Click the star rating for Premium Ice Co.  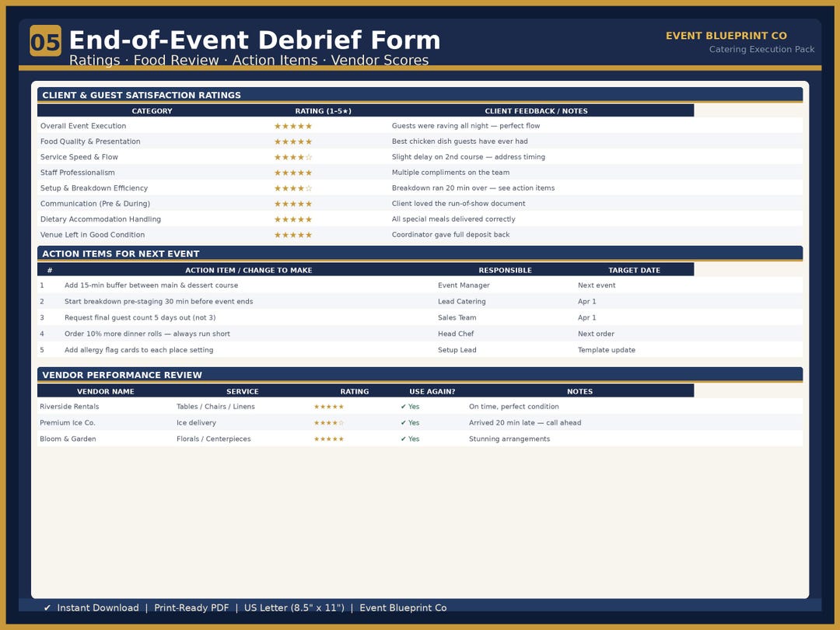(x=329, y=423)
